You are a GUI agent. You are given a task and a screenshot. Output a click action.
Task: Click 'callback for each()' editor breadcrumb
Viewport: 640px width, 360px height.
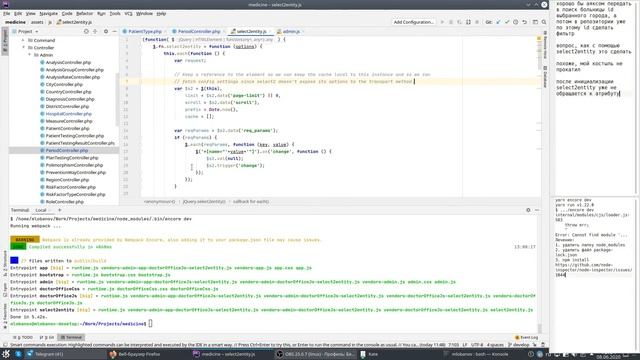click(x=251, y=202)
